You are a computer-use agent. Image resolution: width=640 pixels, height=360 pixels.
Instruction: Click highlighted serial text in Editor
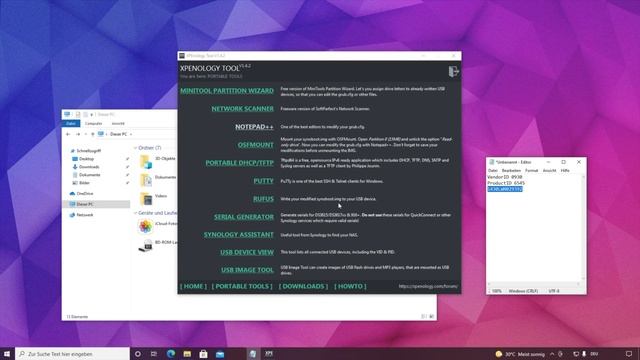point(505,189)
